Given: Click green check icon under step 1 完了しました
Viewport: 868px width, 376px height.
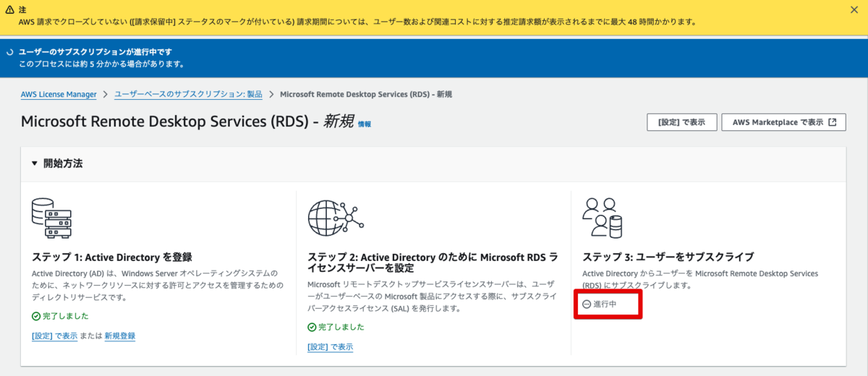Looking at the screenshot, I should point(36,317).
